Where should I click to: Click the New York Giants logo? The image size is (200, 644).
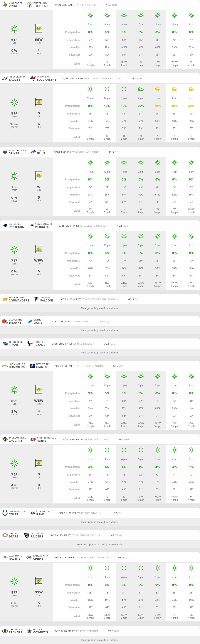tap(32, 366)
